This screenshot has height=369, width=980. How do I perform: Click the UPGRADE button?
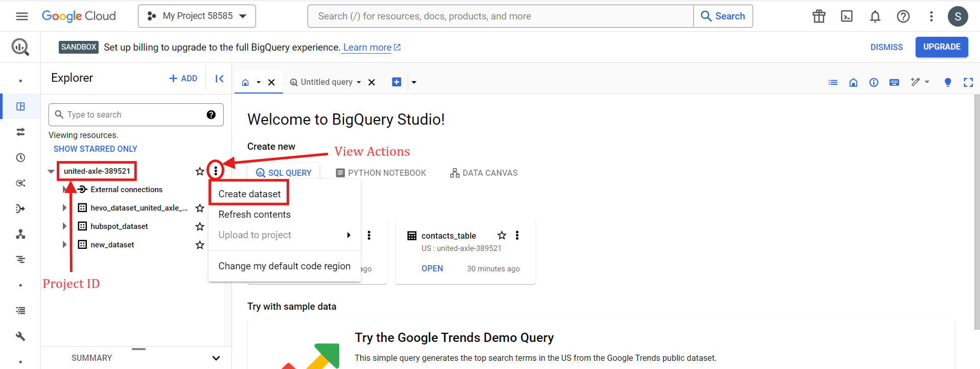(942, 47)
